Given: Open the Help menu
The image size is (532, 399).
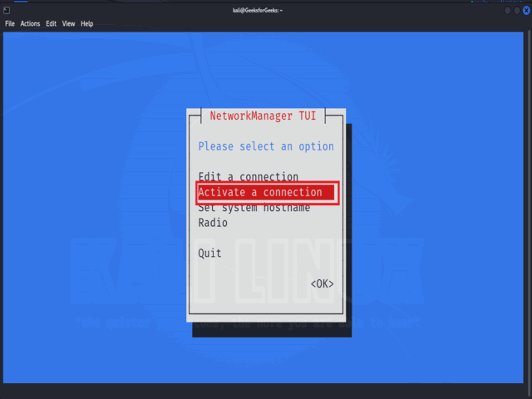Looking at the screenshot, I should (86, 24).
